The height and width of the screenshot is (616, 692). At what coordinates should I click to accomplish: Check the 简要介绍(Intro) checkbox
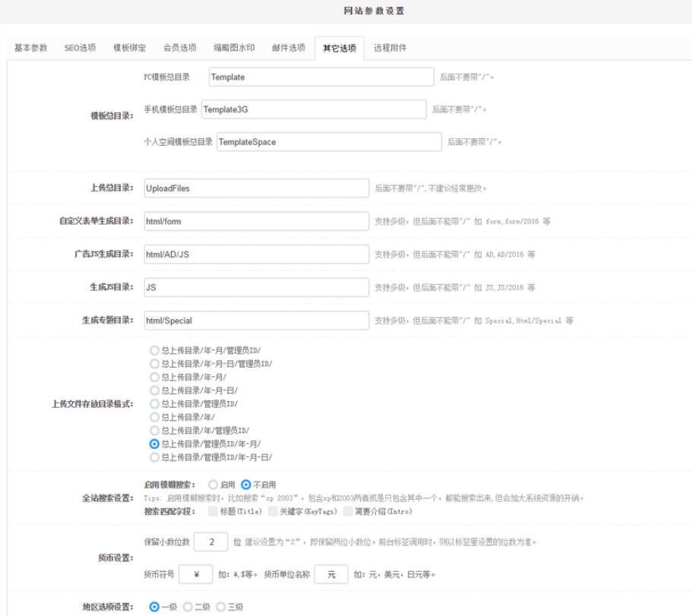pyautogui.click(x=347, y=511)
